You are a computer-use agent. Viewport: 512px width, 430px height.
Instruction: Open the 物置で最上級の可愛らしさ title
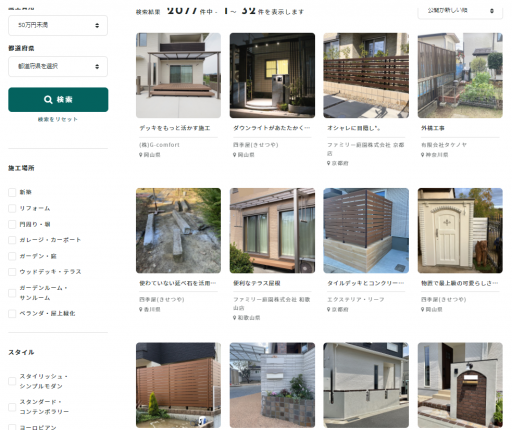click(460, 283)
